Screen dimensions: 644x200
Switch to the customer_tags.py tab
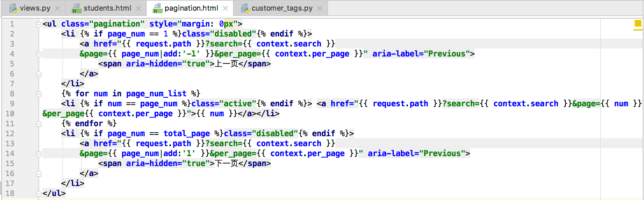(x=282, y=8)
